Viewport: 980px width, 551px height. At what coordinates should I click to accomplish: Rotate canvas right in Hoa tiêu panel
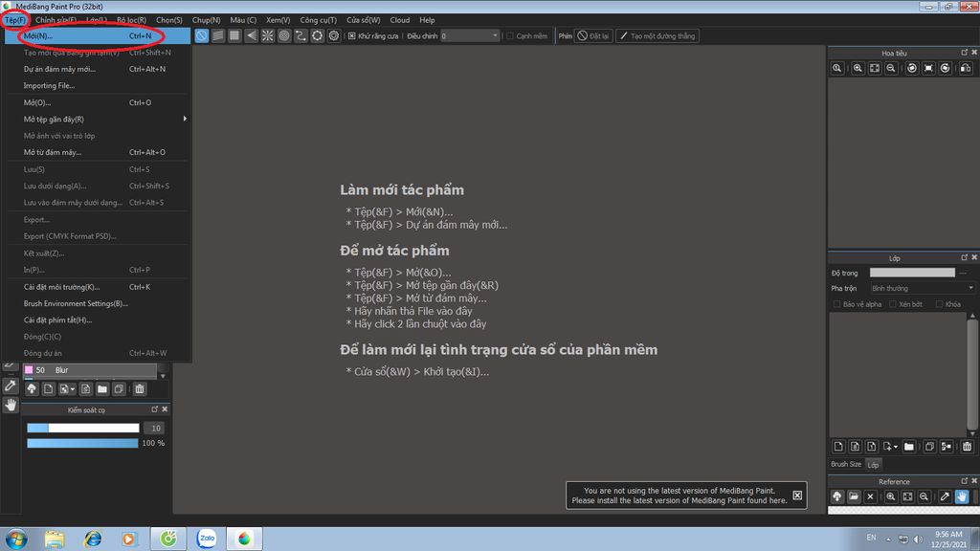945,68
